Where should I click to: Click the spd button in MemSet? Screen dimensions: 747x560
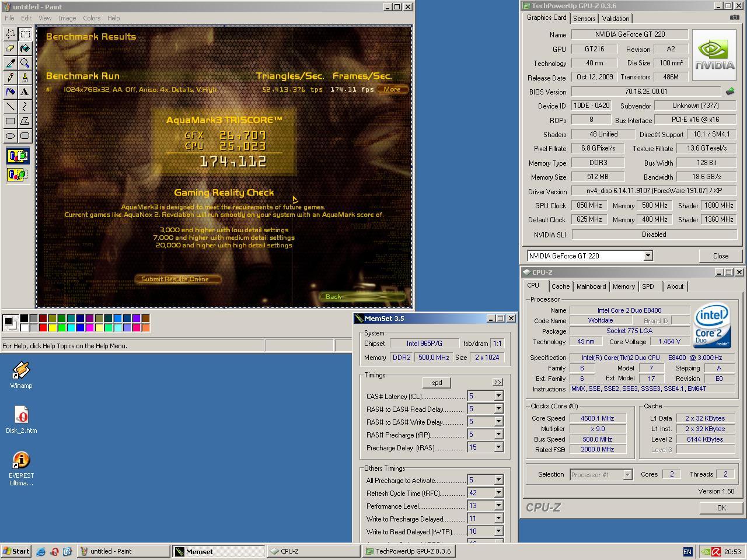coord(437,383)
